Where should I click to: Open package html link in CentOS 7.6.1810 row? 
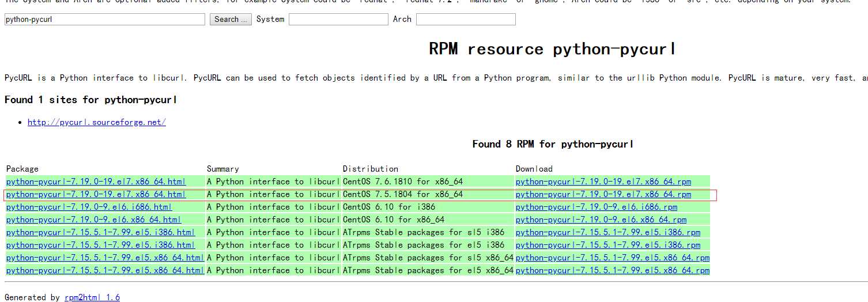point(96,182)
